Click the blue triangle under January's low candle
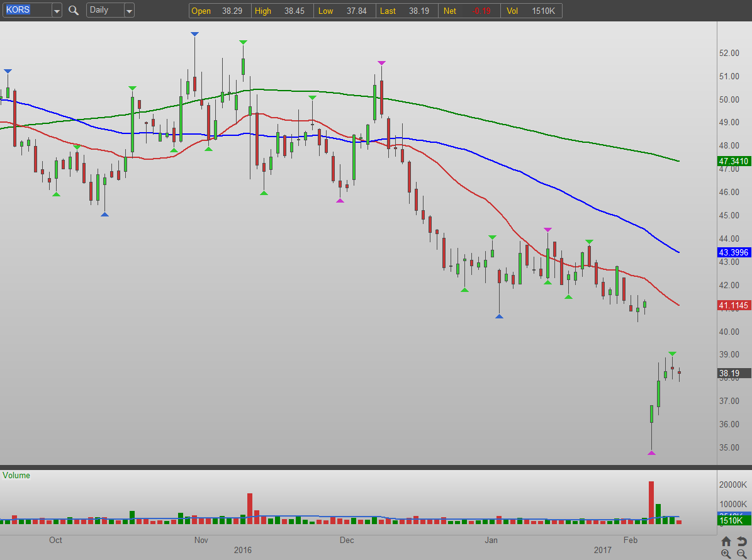Image resolution: width=752 pixels, height=560 pixels. 499,316
